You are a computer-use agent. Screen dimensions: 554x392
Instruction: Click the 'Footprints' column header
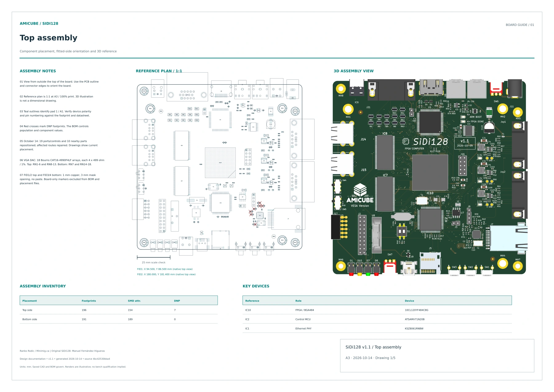click(89, 301)
